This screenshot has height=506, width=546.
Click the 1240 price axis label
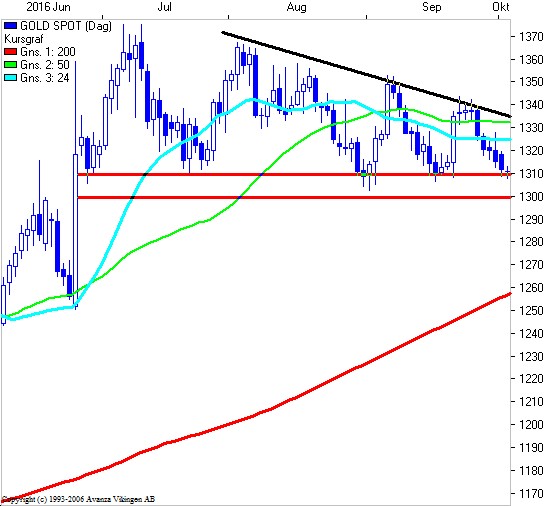click(531, 333)
